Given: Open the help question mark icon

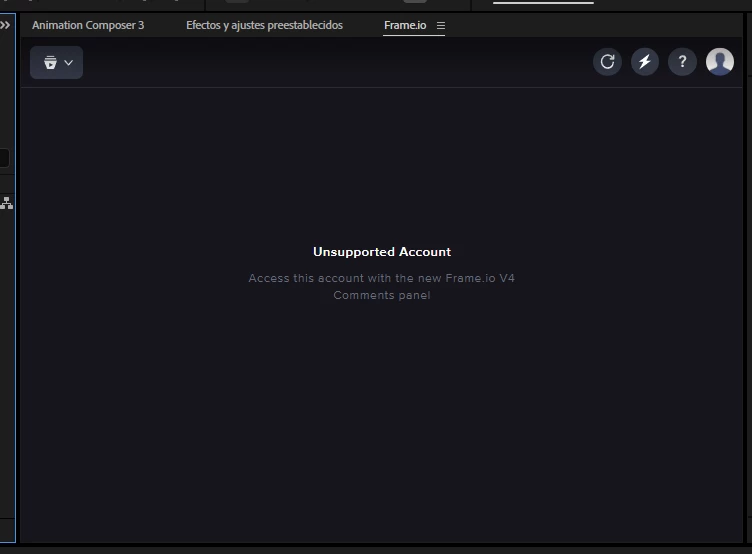Looking at the screenshot, I should point(682,62).
